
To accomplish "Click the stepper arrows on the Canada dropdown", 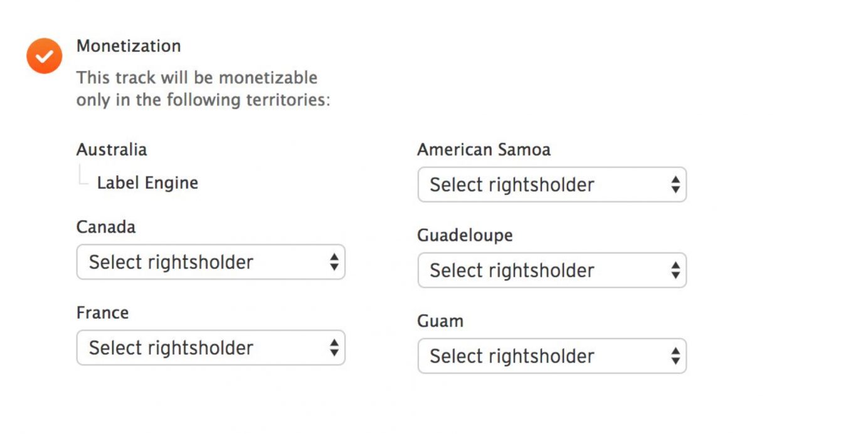I will pos(334,262).
